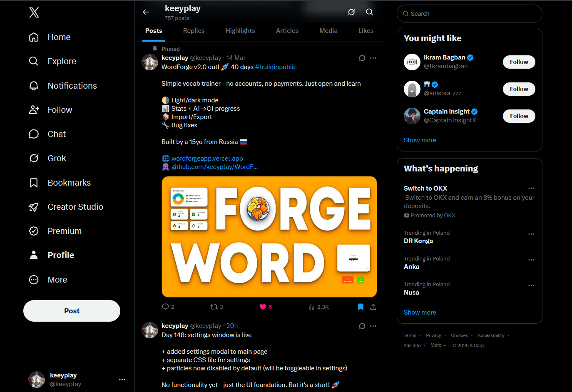Screen dimensions: 572x392
Task: Click Grok icon on pinned WordForge post
Action: pyautogui.click(x=362, y=58)
